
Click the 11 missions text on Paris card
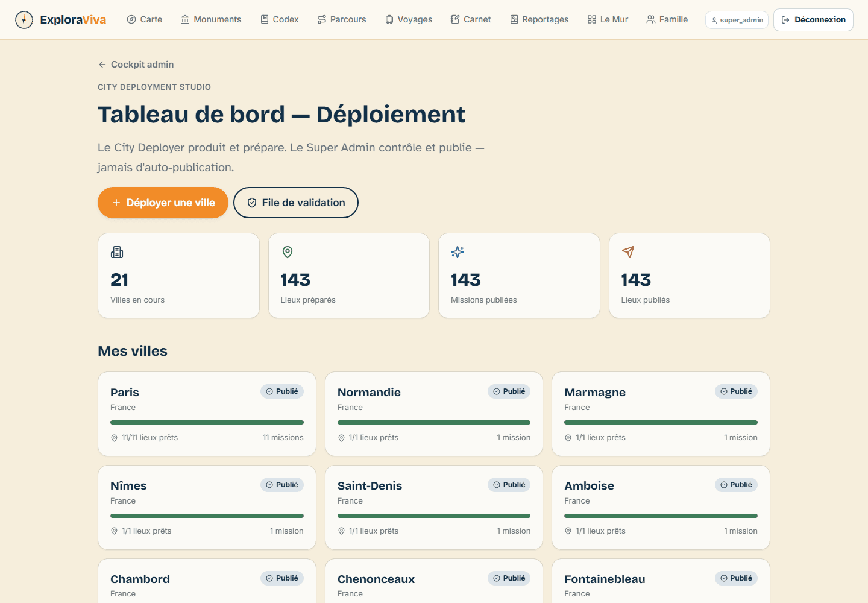pyautogui.click(x=283, y=438)
